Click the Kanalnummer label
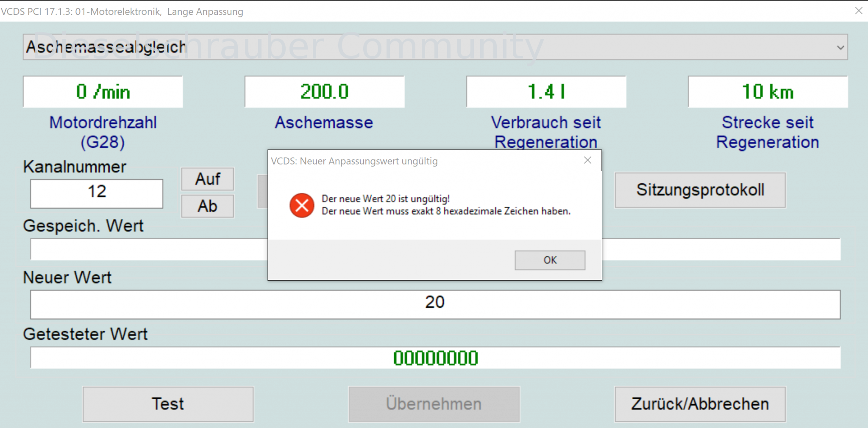 (x=75, y=167)
